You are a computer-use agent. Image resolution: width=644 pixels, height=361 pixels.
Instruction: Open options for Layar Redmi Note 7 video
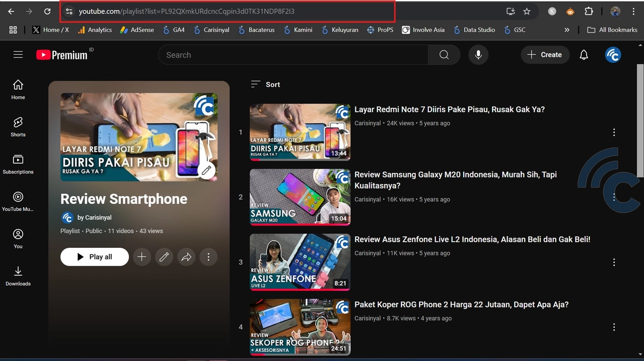point(614,132)
